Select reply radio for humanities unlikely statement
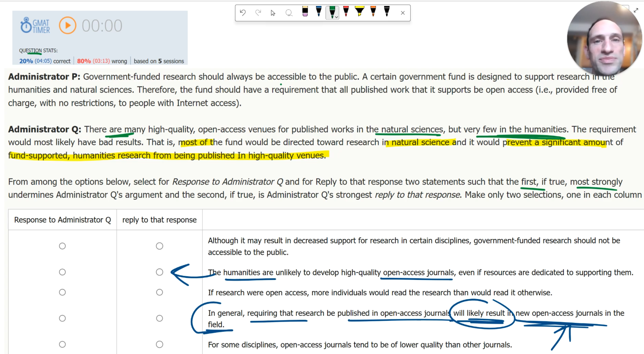The height and width of the screenshot is (354, 644). [160, 272]
